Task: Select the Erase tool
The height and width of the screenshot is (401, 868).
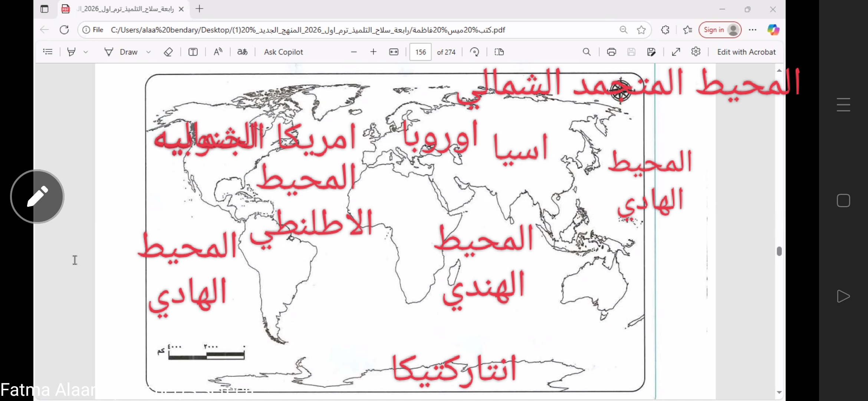Action: tap(168, 52)
